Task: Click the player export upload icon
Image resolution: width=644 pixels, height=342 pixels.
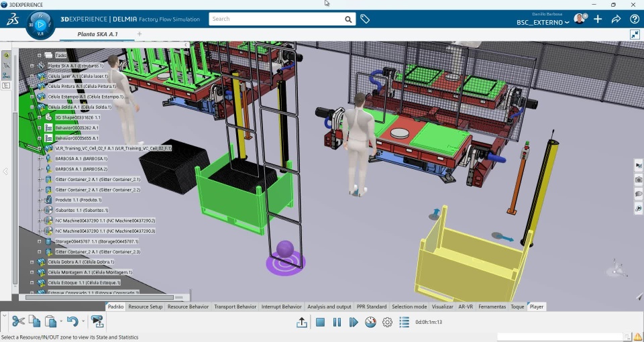Action: (x=302, y=323)
